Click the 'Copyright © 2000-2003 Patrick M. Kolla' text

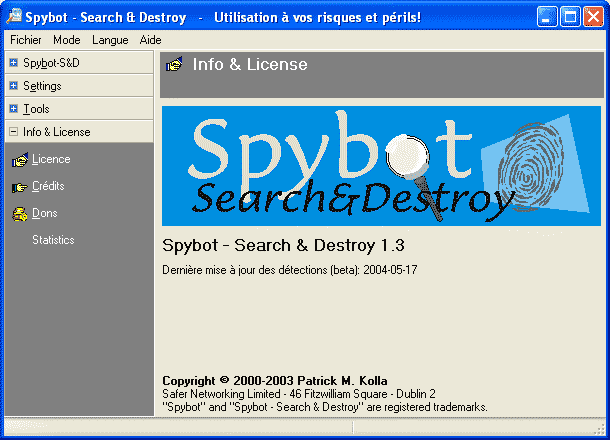[275, 380]
